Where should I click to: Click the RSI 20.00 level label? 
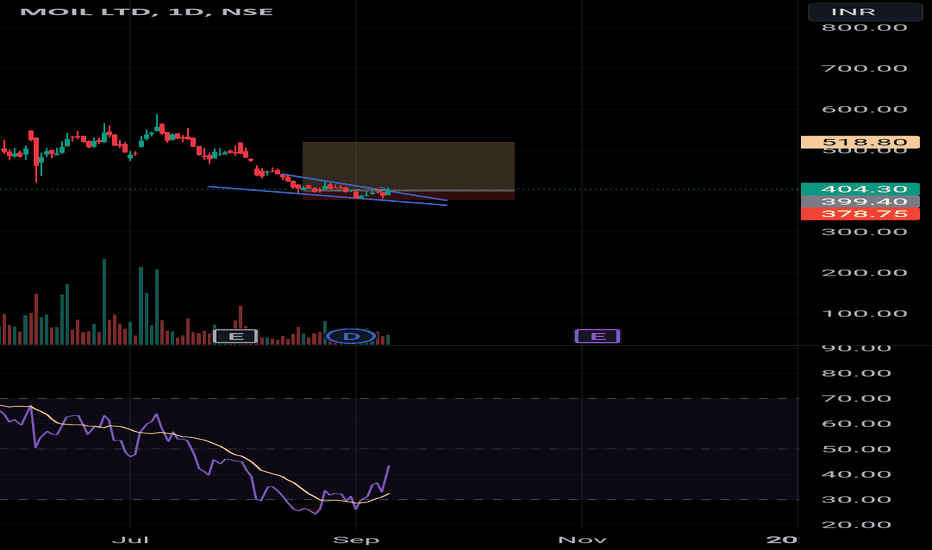[x=856, y=524]
